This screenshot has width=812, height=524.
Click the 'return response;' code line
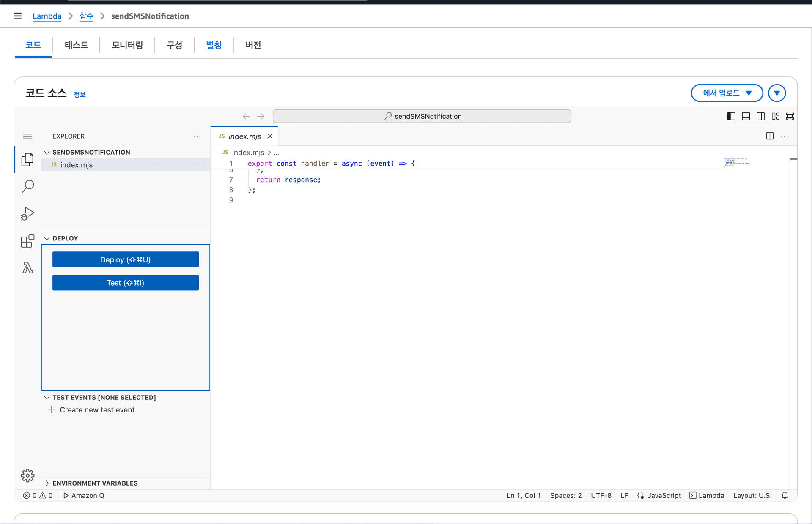[x=288, y=180]
